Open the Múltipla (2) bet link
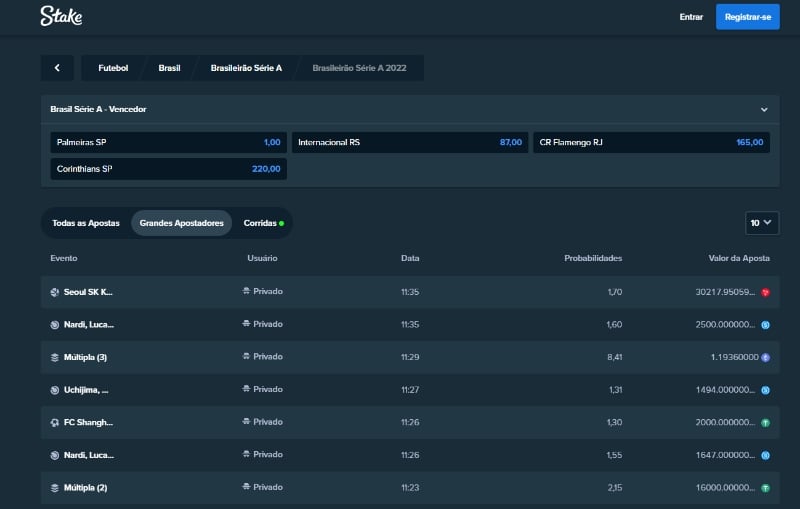The height and width of the screenshot is (509, 800). tap(85, 488)
